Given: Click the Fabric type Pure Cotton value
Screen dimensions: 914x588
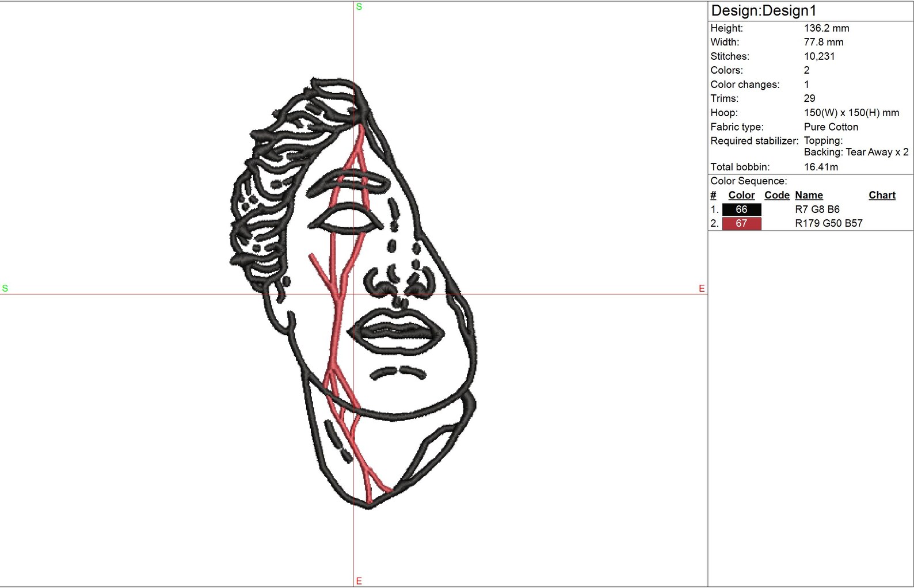Looking at the screenshot, I should pos(831,127).
